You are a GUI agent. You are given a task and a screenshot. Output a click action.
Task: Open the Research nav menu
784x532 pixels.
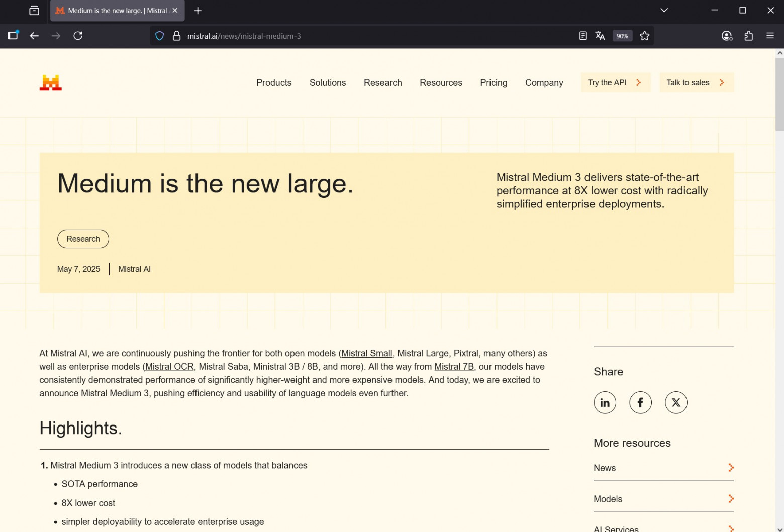pyautogui.click(x=383, y=83)
